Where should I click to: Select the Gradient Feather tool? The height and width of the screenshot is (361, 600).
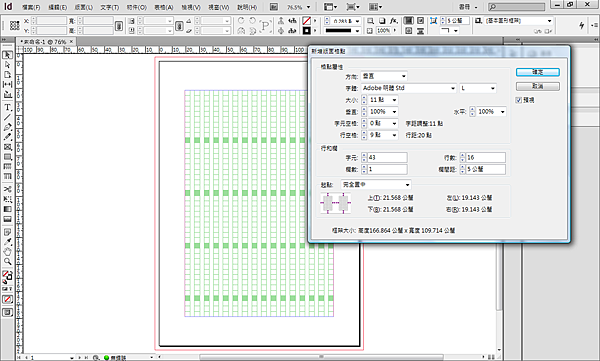[7, 219]
